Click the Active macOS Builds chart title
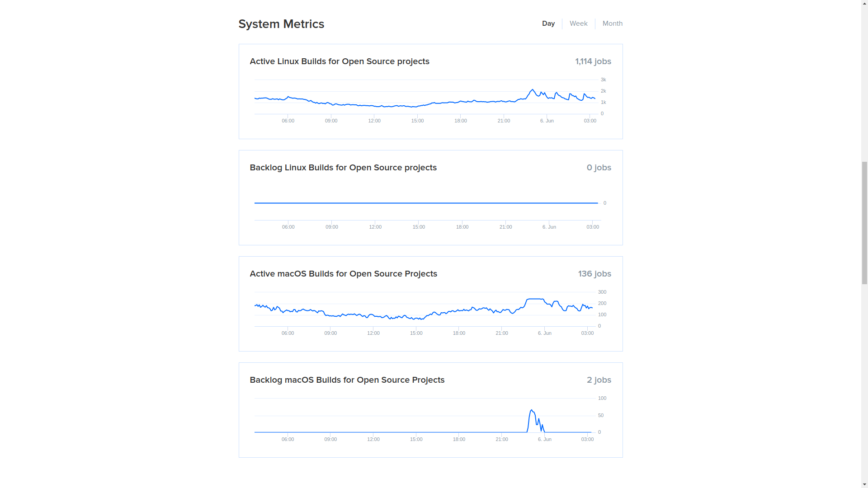 point(343,274)
